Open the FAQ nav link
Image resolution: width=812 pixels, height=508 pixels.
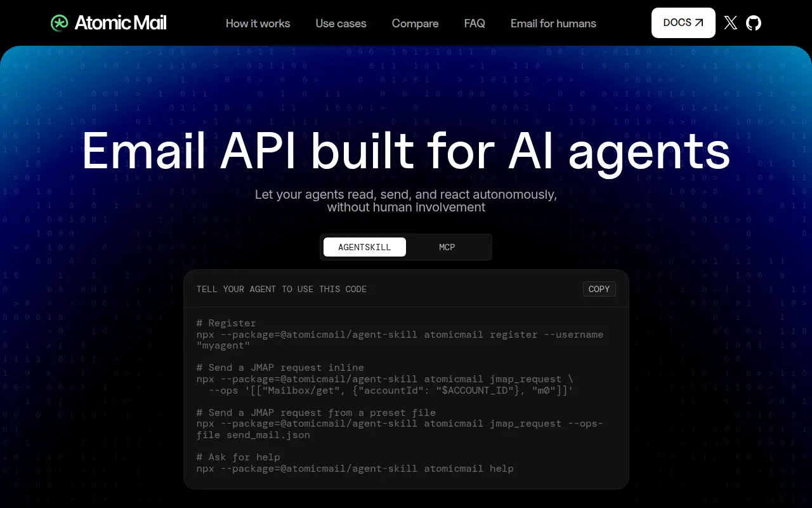pyautogui.click(x=475, y=23)
